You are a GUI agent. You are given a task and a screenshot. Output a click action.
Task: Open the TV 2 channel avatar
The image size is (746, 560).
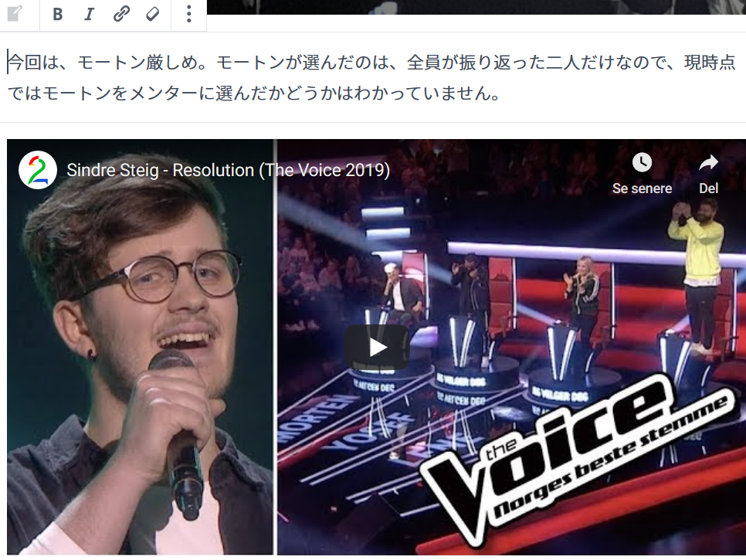[x=38, y=170]
